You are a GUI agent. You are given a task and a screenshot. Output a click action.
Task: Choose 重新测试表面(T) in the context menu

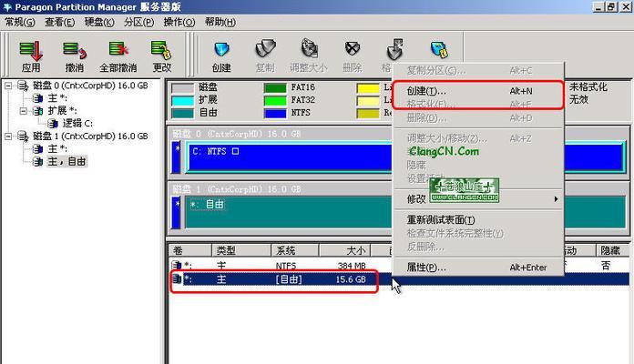(478, 220)
